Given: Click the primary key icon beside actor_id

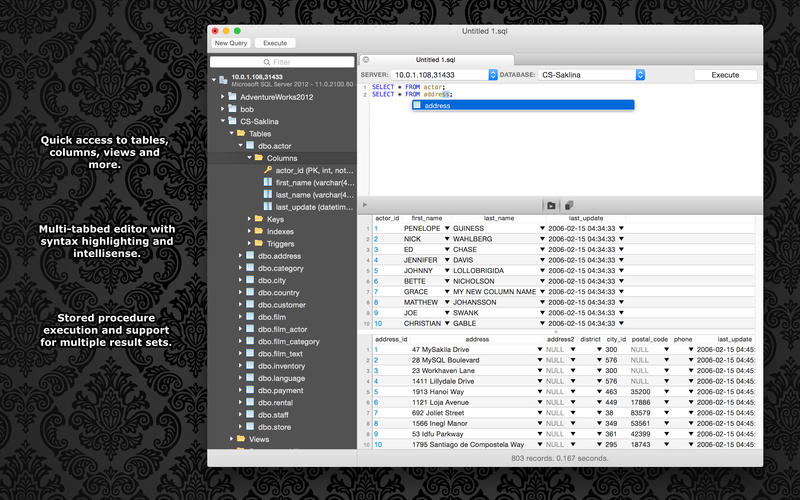Looking at the screenshot, I should (x=267, y=170).
